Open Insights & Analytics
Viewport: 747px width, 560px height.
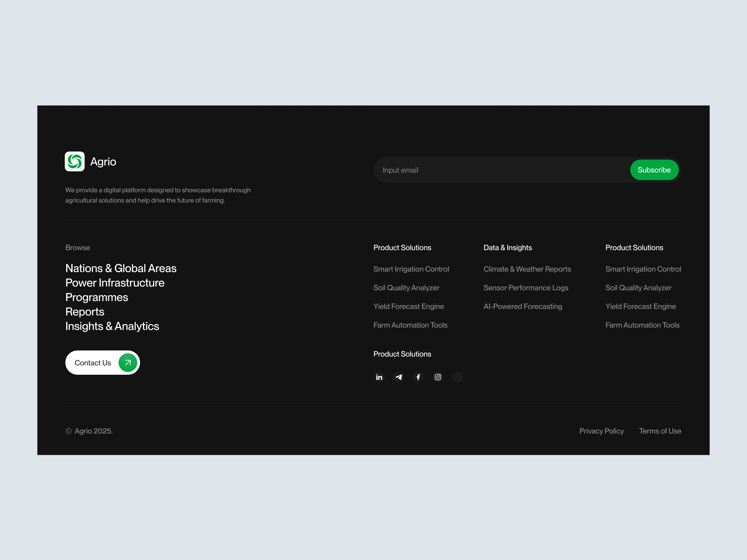click(112, 326)
